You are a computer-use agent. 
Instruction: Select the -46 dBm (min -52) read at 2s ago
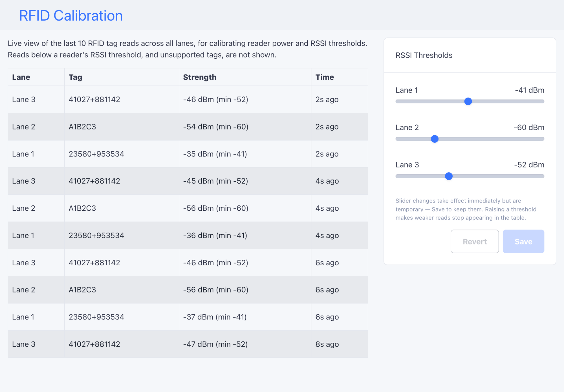[x=245, y=100]
